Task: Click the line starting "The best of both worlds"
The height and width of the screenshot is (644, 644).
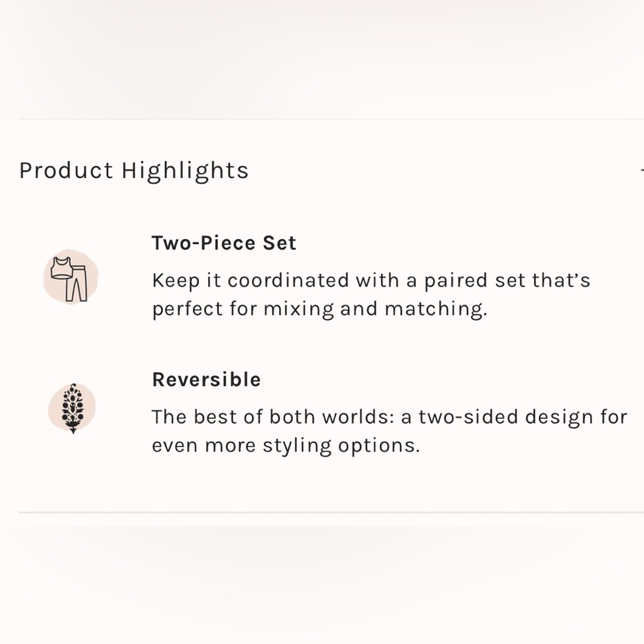Action: point(389,417)
